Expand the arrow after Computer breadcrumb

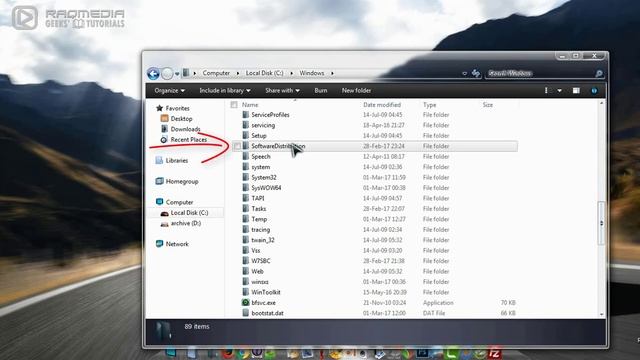tap(238, 73)
